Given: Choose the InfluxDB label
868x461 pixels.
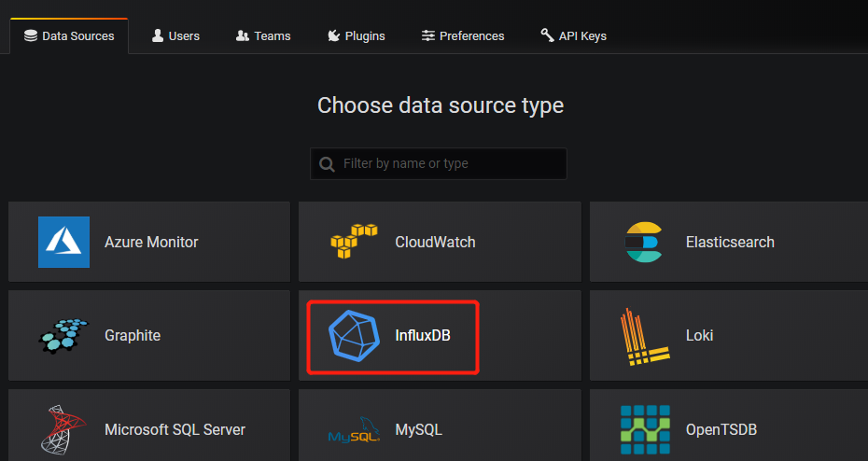Looking at the screenshot, I should pos(423,335).
